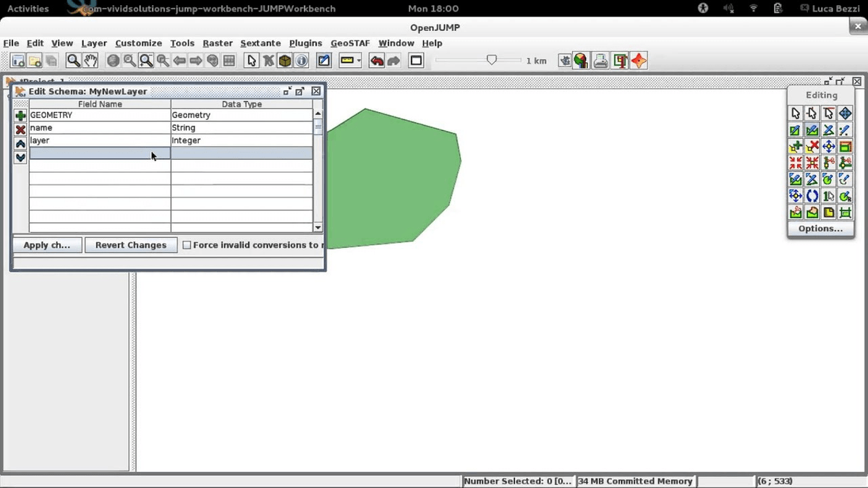Open the Sextante menu

(260, 43)
